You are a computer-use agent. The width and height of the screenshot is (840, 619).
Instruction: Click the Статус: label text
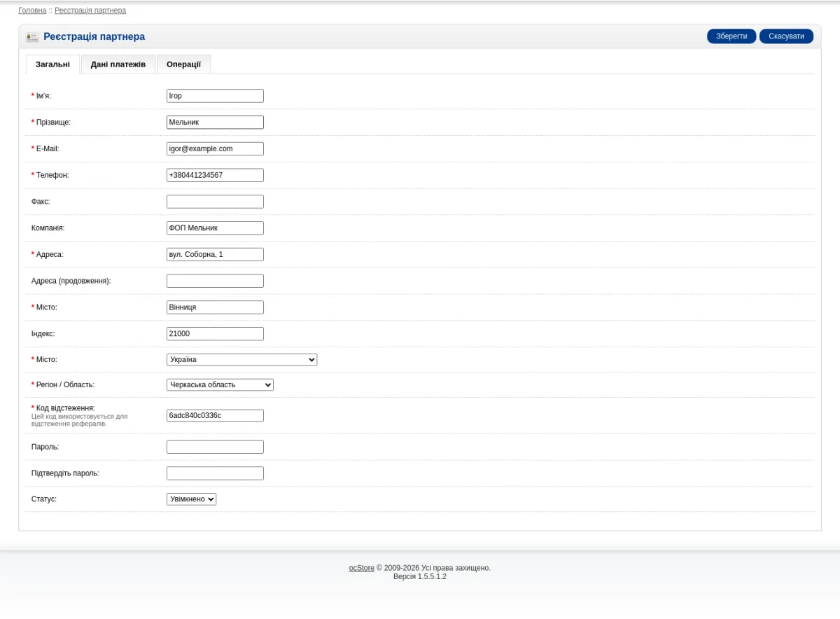click(x=44, y=499)
